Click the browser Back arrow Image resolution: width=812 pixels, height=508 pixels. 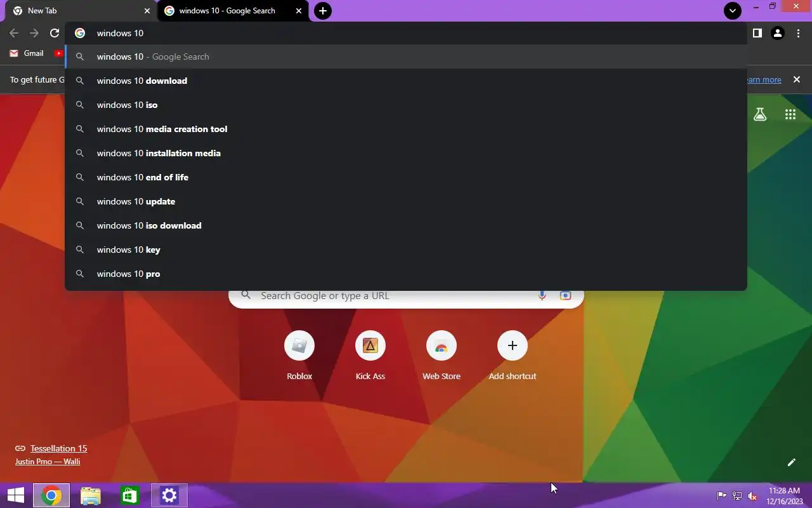click(x=14, y=33)
